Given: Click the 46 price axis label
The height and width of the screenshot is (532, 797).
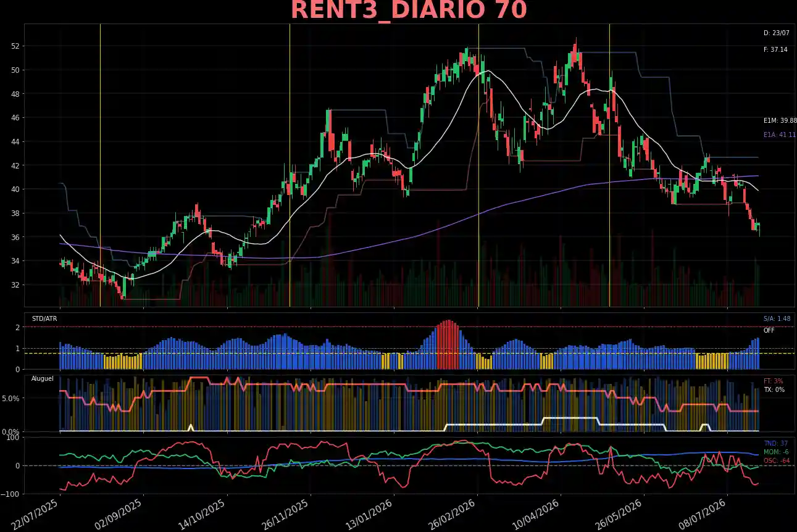Looking at the screenshot, I should point(15,118).
